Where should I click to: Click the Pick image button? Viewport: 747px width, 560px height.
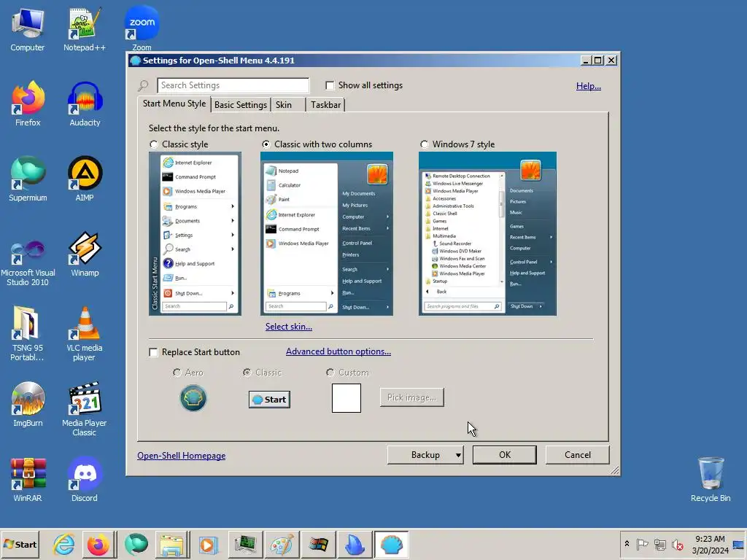[411, 397]
